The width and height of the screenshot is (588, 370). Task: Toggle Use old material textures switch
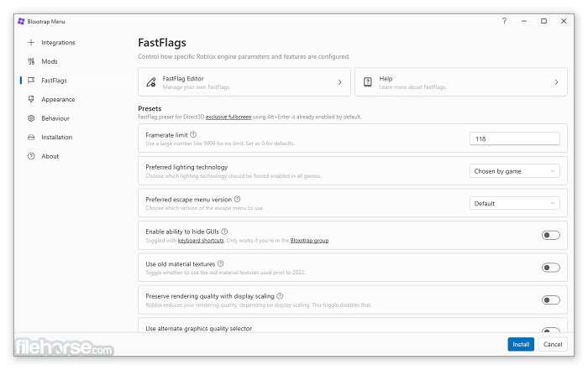[x=550, y=268]
